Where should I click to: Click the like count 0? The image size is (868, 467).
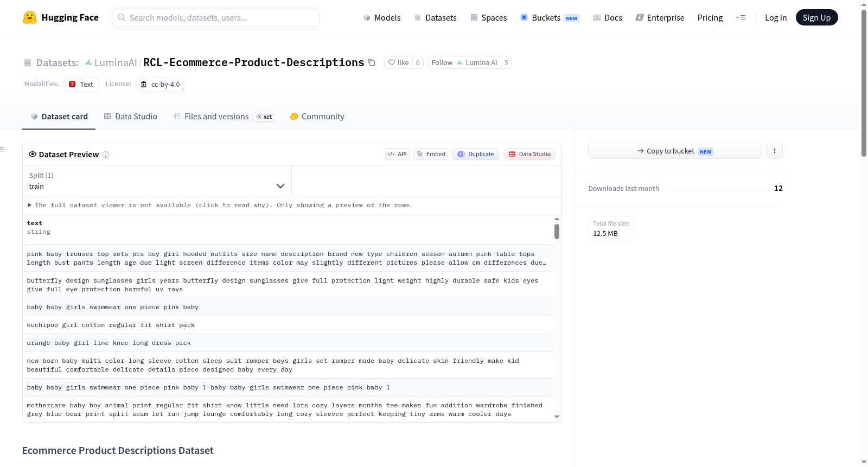(418, 62)
